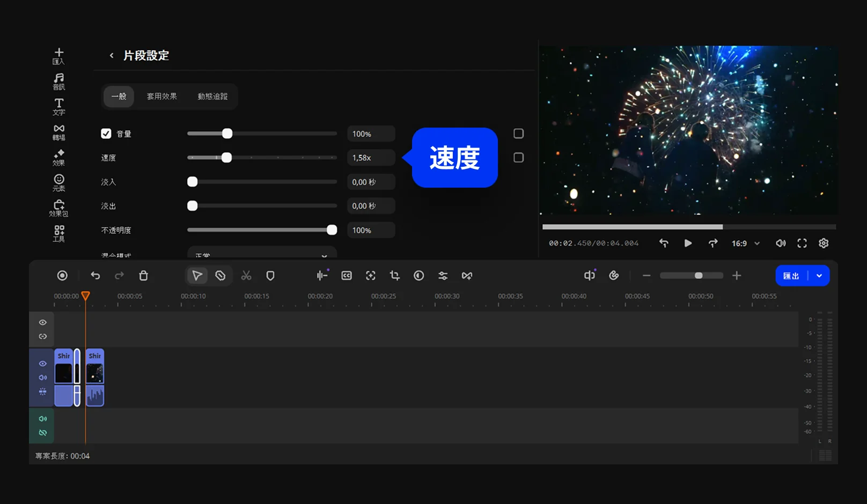Switch to the 套用效果 tab
Viewport: 867px width, 504px height.
point(161,97)
